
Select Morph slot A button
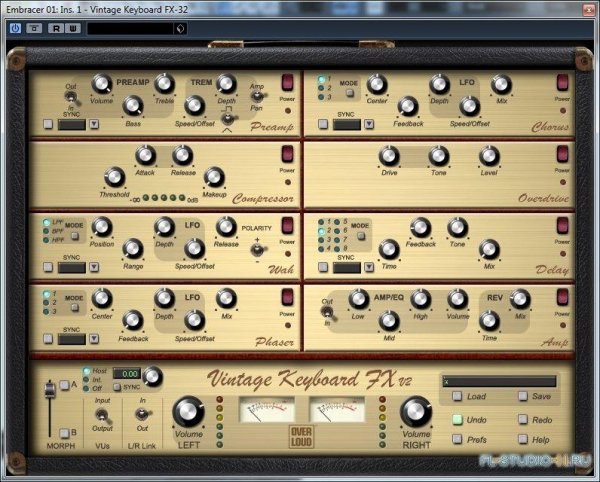point(64,384)
